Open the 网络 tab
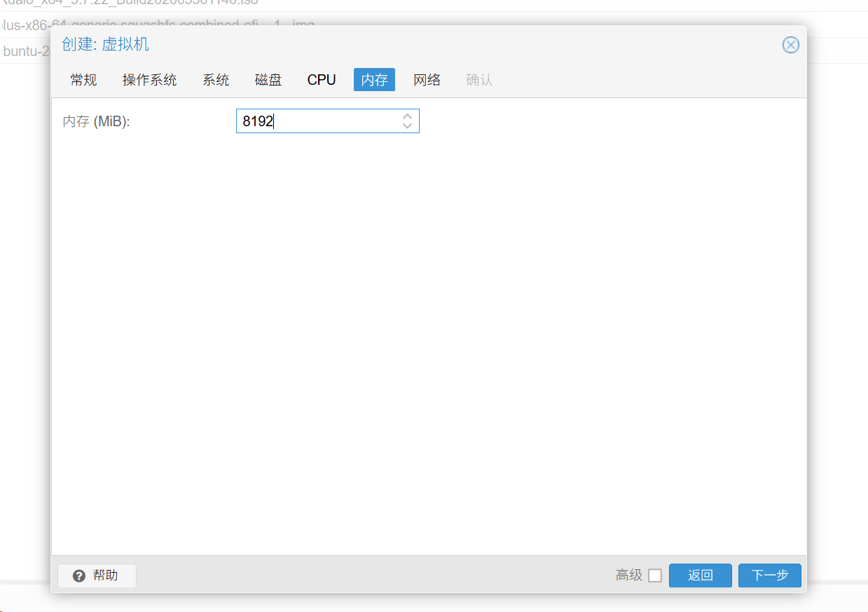 pos(427,80)
